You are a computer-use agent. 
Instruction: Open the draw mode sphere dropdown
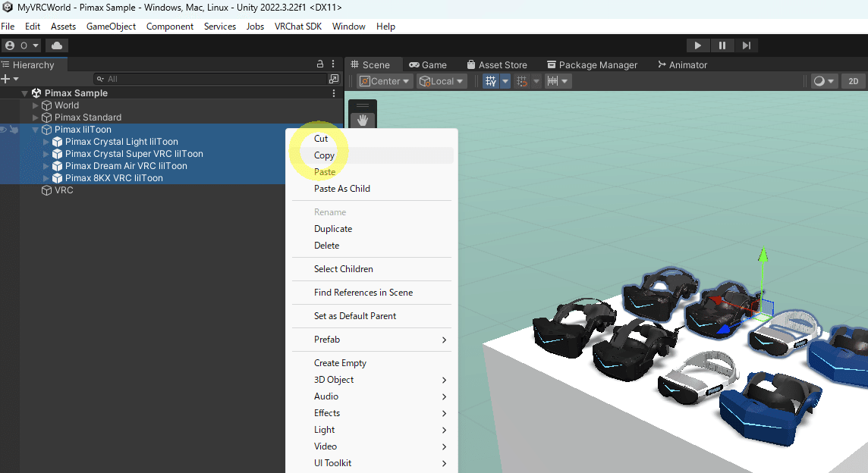pos(824,81)
